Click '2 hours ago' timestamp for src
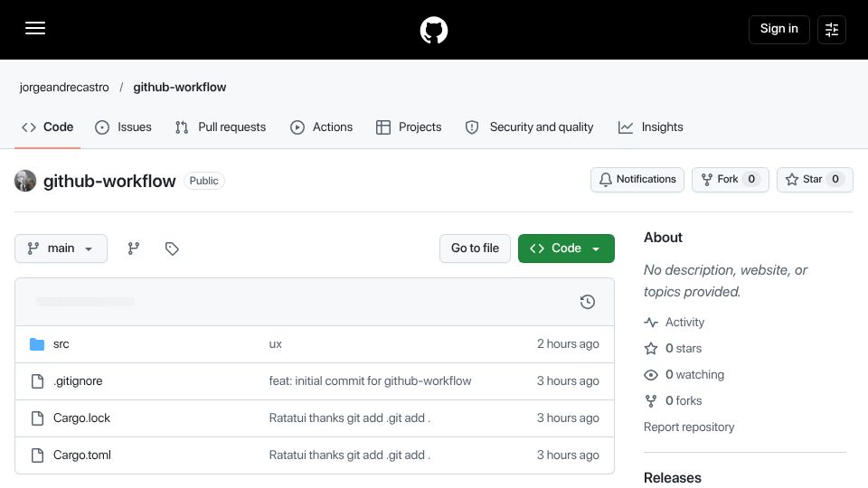Screen dimensions: 868x488 click(x=568, y=344)
